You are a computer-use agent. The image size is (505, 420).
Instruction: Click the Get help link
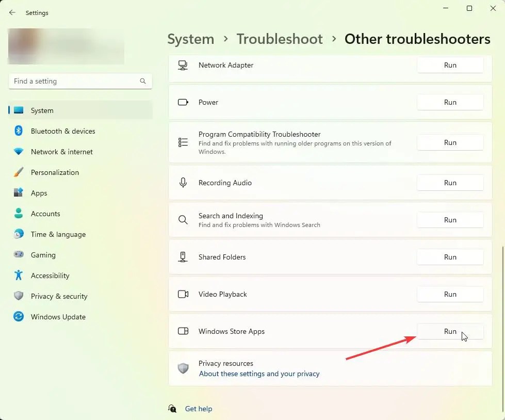coord(199,409)
